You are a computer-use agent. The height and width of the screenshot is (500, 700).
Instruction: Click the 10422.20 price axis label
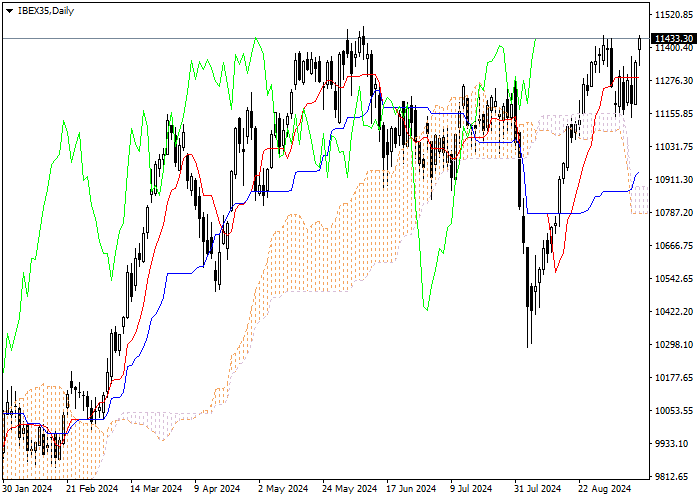[x=674, y=312]
